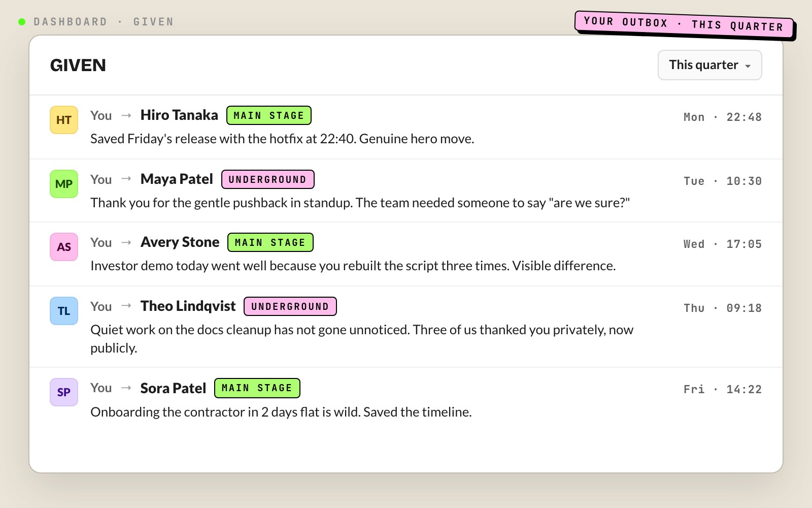The image size is (812, 508).
Task: Click 'You' in the Avery Stone row
Action: pos(101,243)
